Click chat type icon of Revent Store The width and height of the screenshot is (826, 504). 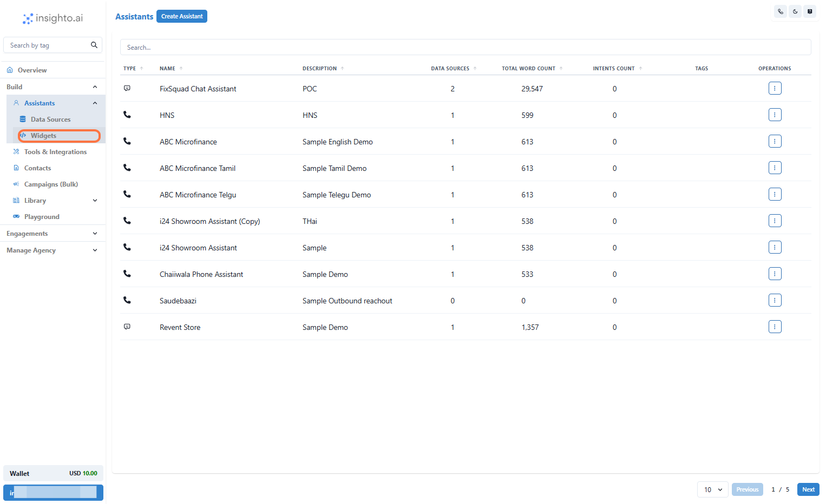coord(127,327)
